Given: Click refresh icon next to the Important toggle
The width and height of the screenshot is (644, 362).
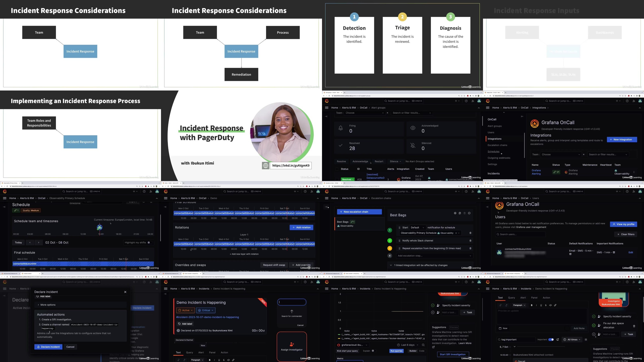Looking at the screenshot, I should tap(557, 339).
